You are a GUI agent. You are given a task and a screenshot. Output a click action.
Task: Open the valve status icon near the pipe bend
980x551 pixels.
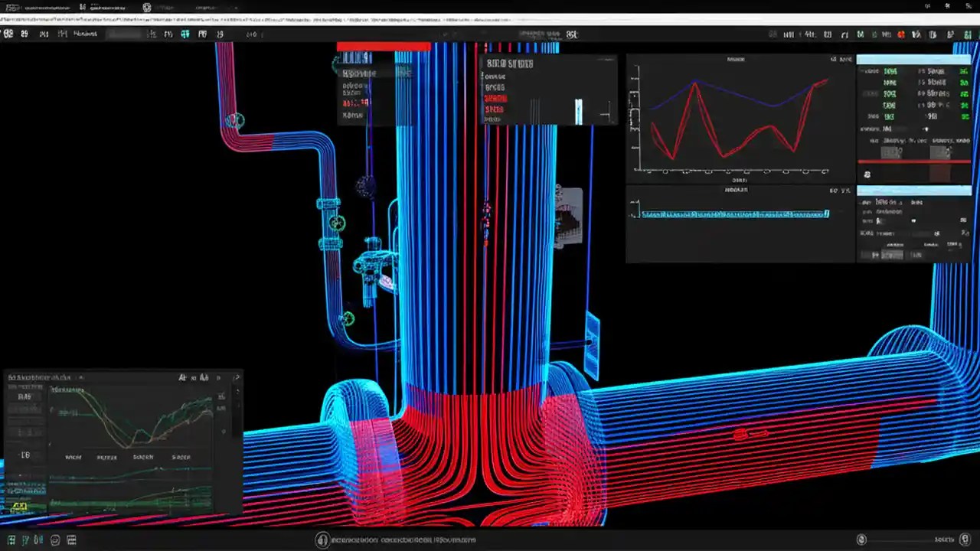(x=236, y=119)
